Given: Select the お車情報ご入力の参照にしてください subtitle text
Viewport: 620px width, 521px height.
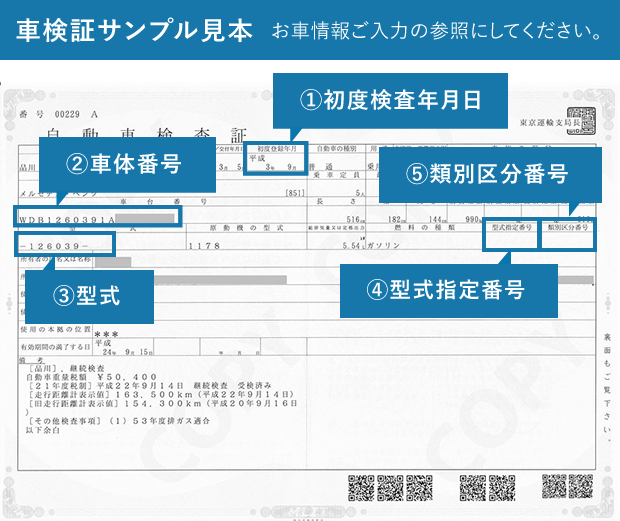Looking at the screenshot, I should (x=437, y=31).
